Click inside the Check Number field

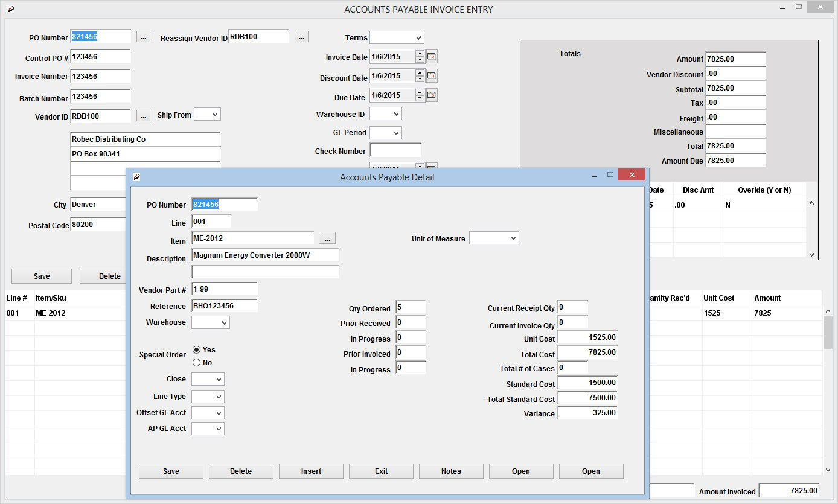click(395, 150)
